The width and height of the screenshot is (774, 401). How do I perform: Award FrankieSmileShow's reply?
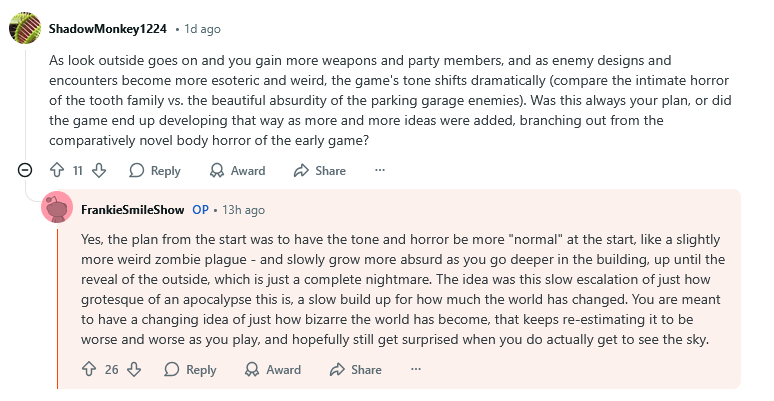pos(272,370)
